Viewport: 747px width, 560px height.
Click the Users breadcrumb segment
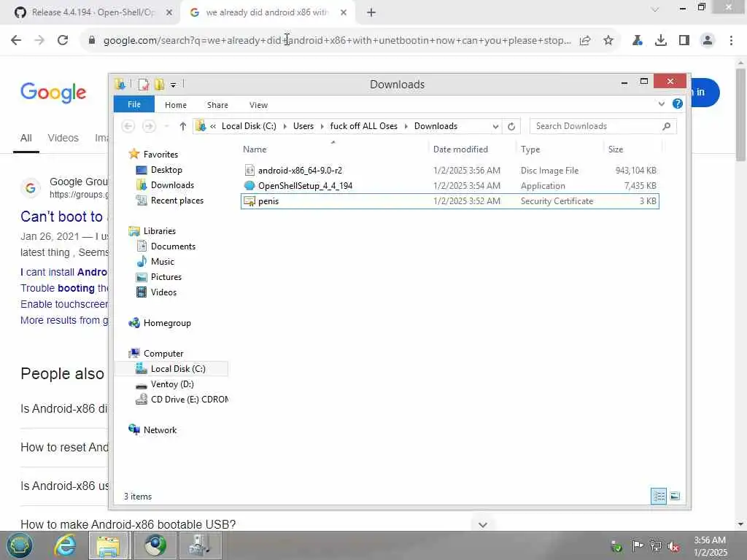[x=303, y=126]
